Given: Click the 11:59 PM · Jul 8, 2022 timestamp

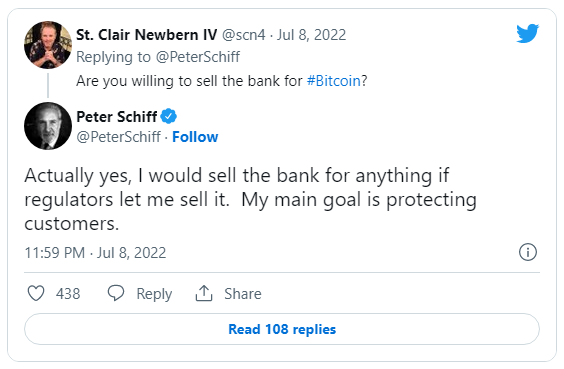Looking at the screenshot, I should pos(95,252).
